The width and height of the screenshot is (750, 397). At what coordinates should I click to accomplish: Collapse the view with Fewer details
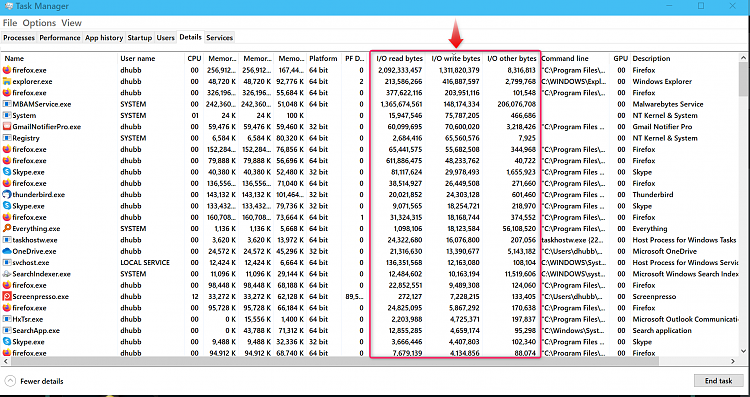[34, 381]
